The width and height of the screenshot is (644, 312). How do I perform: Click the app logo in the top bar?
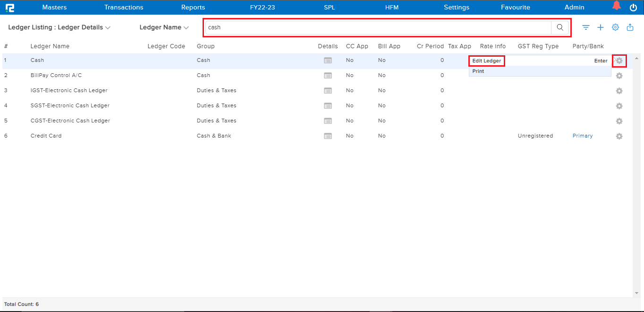[10, 7]
